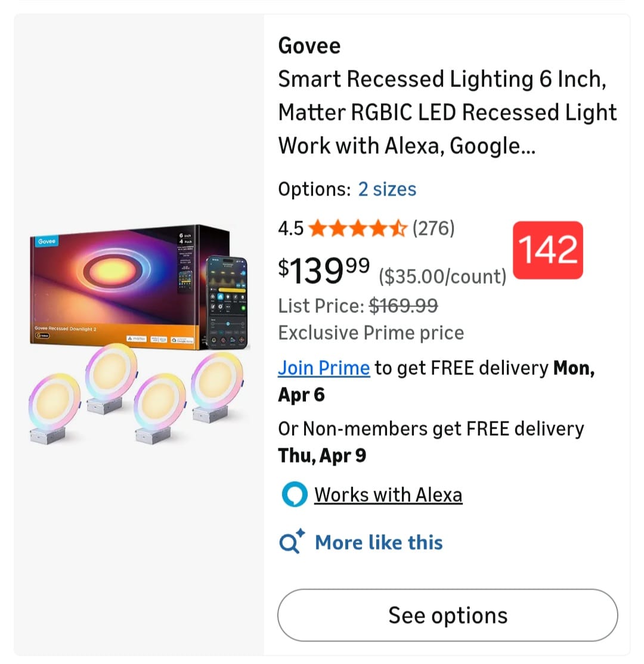Open the 2 sizes options link

pos(387,190)
